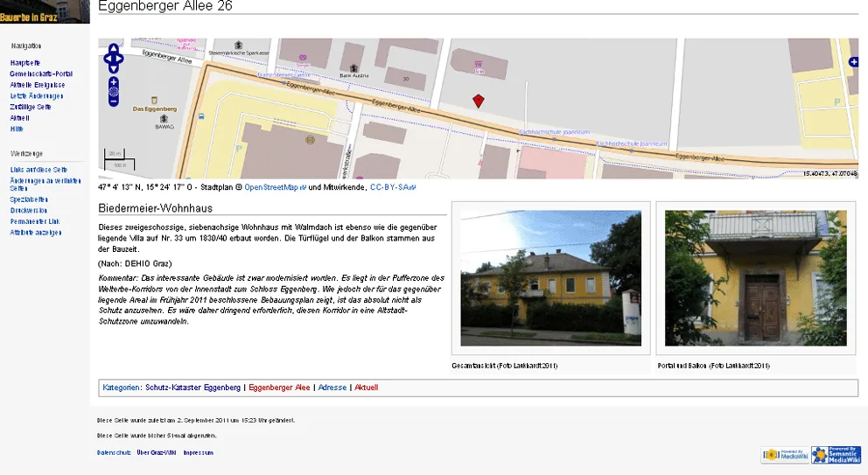Open the Über Graz-Wiki footer link
This screenshot has height=475, width=868.
[x=156, y=452]
